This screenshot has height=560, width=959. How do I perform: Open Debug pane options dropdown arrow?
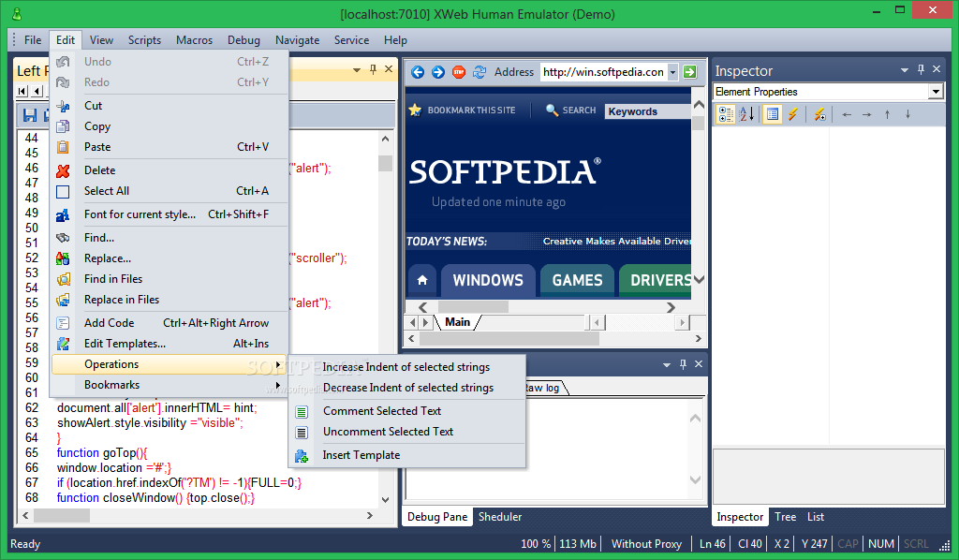667,365
